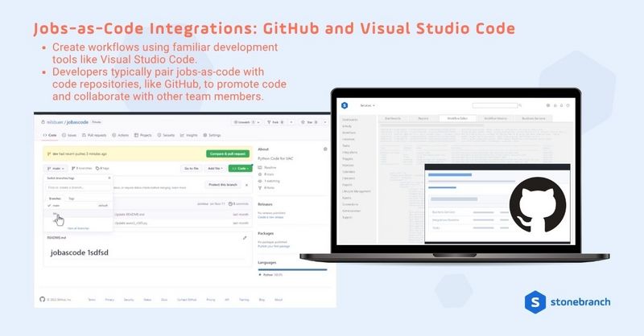Click the tags count link

(x=102, y=168)
